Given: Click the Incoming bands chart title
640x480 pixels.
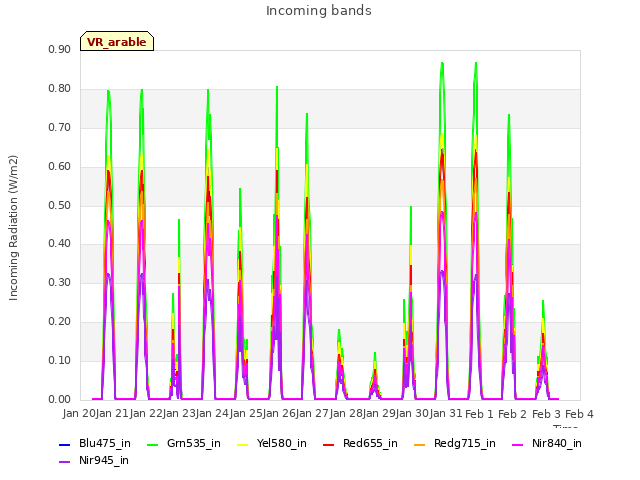Looking at the screenshot, I should point(319,11).
